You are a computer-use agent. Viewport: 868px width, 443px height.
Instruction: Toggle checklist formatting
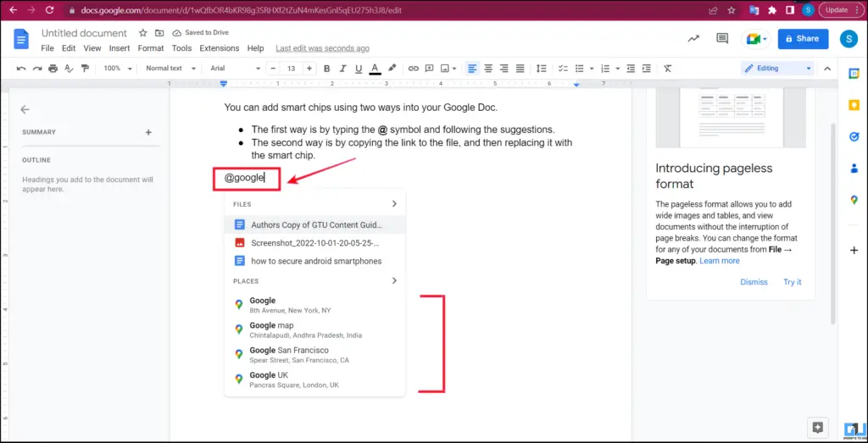pyautogui.click(x=563, y=69)
